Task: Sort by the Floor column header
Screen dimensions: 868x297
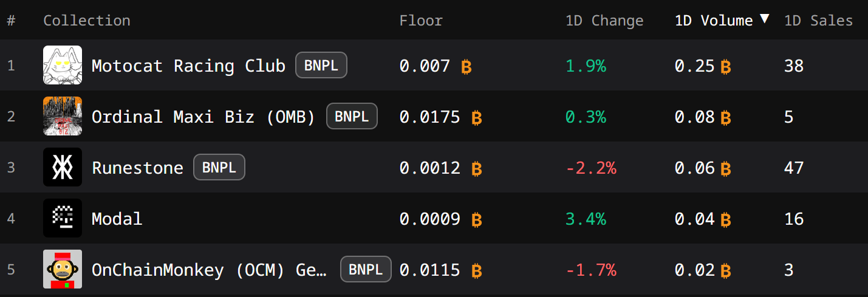Action: click(x=421, y=20)
